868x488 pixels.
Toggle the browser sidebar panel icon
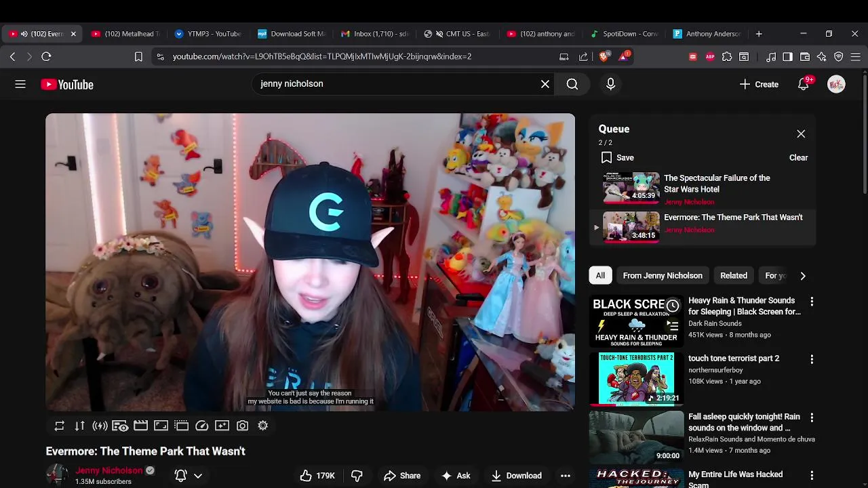pyautogui.click(x=787, y=57)
